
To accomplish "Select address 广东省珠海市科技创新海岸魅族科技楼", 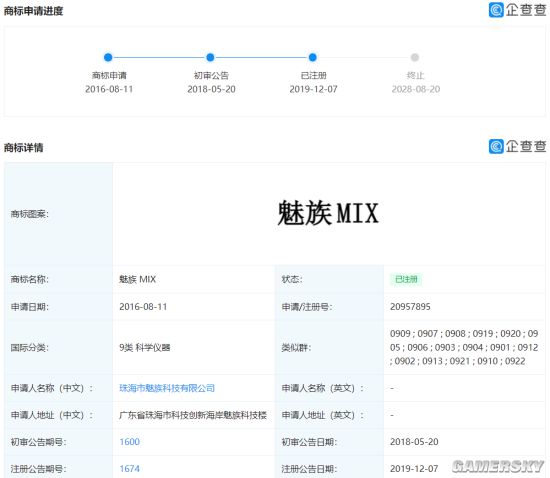I will pyautogui.click(x=193, y=415).
